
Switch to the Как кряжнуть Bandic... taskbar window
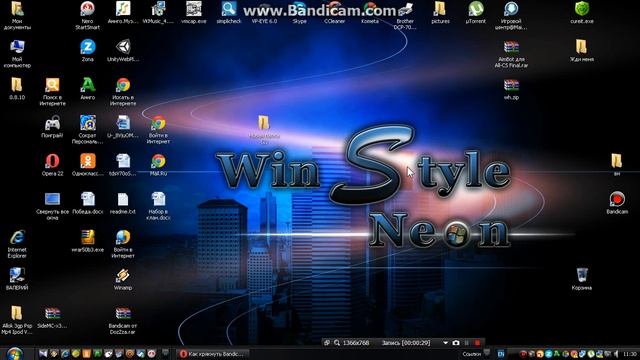pyautogui.click(x=212, y=354)
